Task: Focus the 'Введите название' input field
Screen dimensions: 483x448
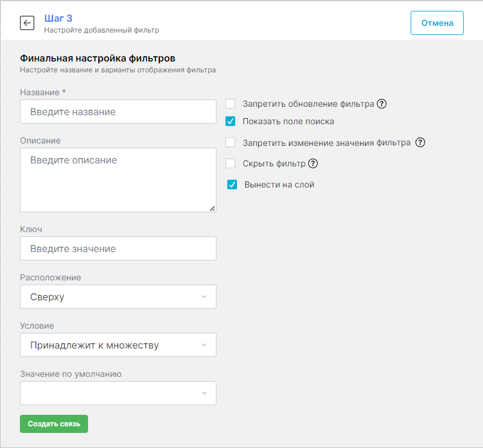Action: pos(118,112)
